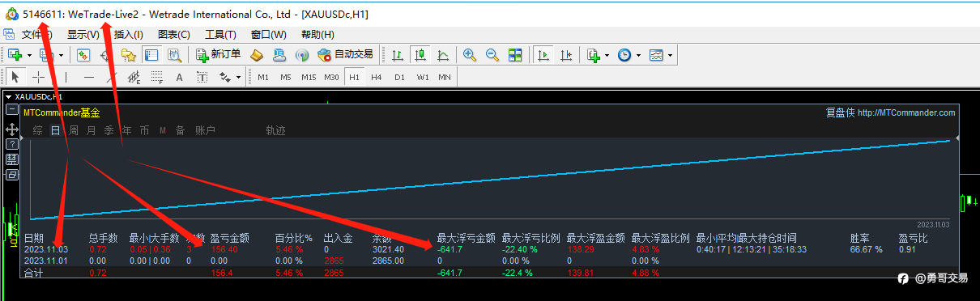Viewport: 980px width, 301px height.
Task: Switch to M5 timeframe
Action: 285,77
